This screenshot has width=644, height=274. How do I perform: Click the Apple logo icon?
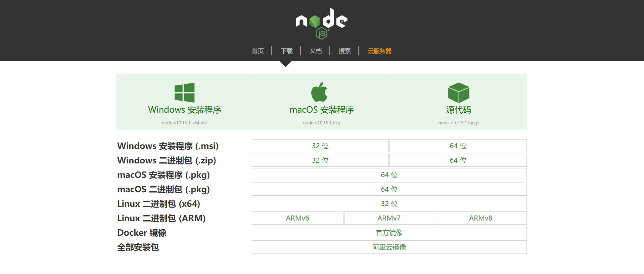click(x=319, y=92)
